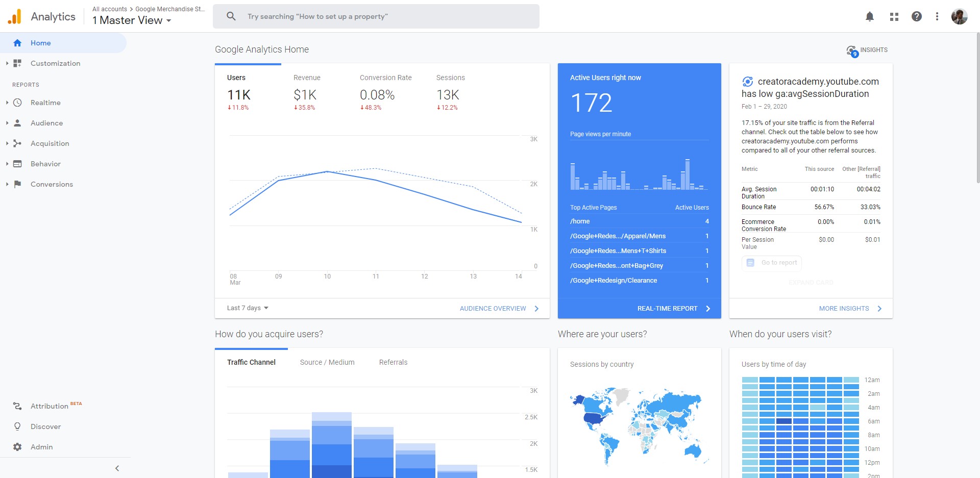Click the insight card Analytics Intelligence icon

point(748,82)
